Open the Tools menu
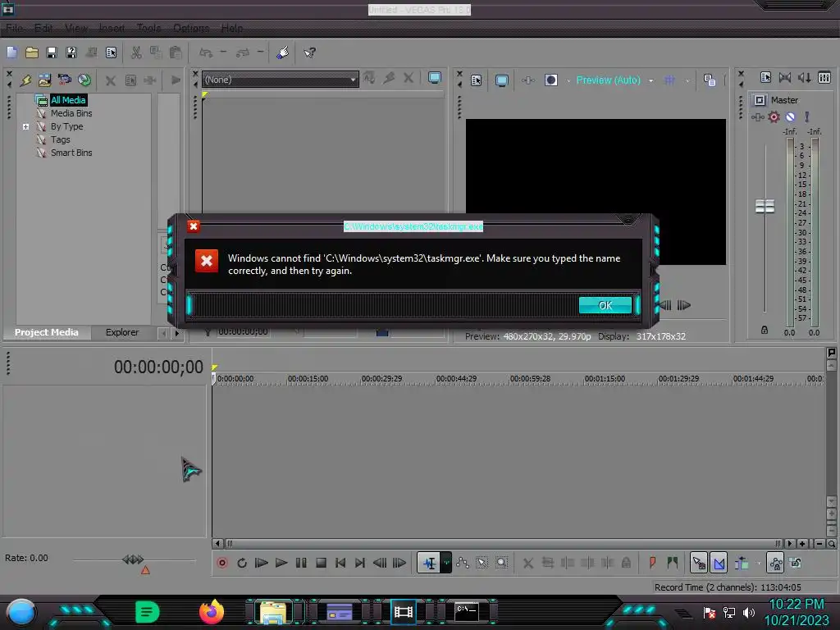This screenshot has height=630, width=840. [148, 28]
